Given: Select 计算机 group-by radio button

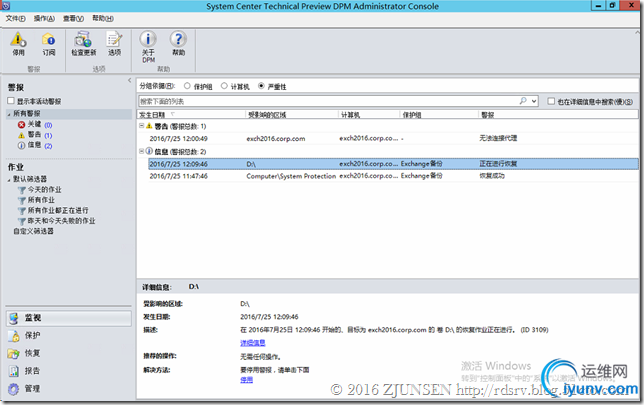Looking at the screenshot, I should click(x=224, y=86).
